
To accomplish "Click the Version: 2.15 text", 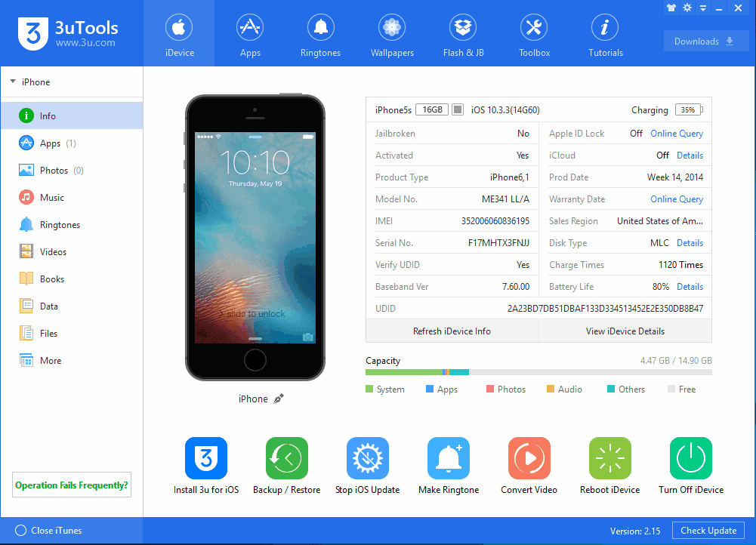I will pyautogui.click(x=635, y=531).
